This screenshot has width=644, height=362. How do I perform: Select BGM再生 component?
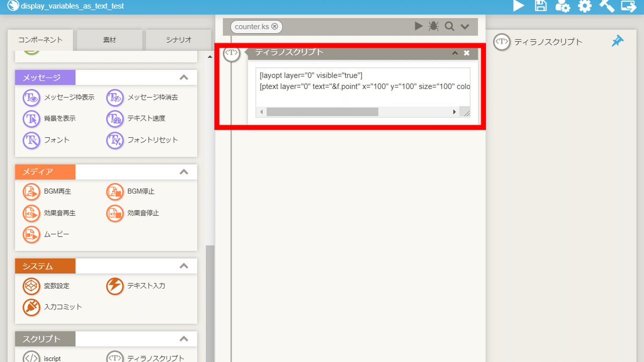click(47, 191)
